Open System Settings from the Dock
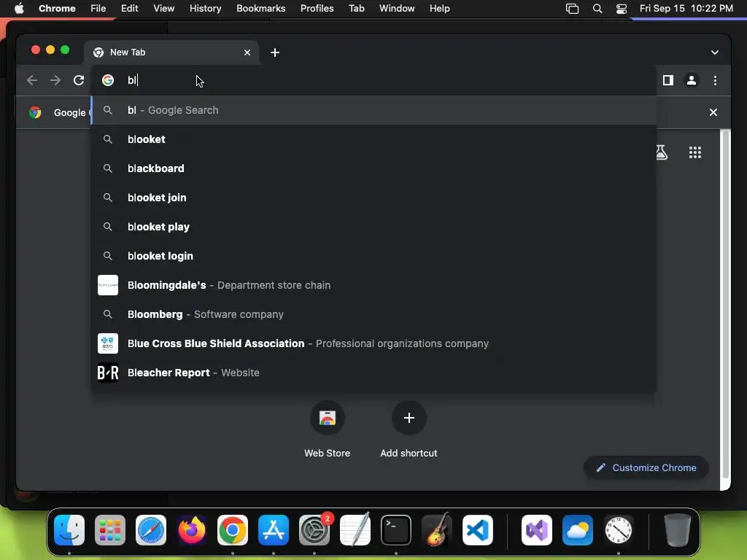The height and width of the screenshot is (560, 747). click(x=314, y=530)
